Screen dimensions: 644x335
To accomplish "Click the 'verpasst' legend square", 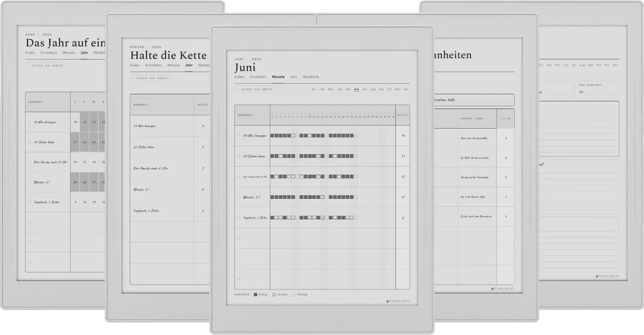I will [274, 295].
